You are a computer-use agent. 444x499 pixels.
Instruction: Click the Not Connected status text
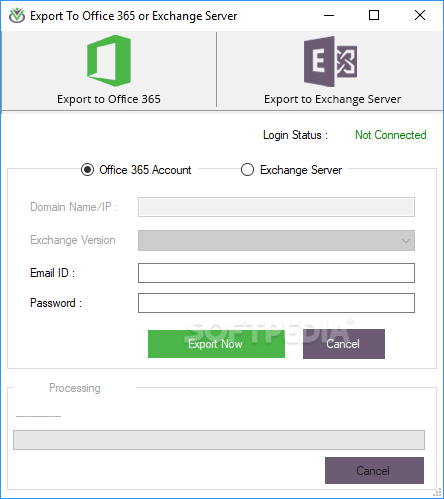coord(391,135)
